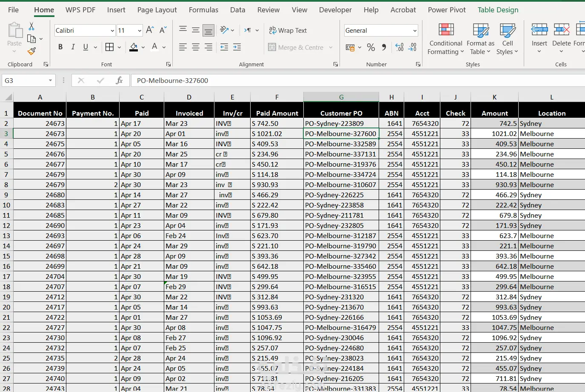Select cell PO-Sydney-223809 in column G
Image resolution: width=585 pixels, height=392 pixels.
coord(341,123)
